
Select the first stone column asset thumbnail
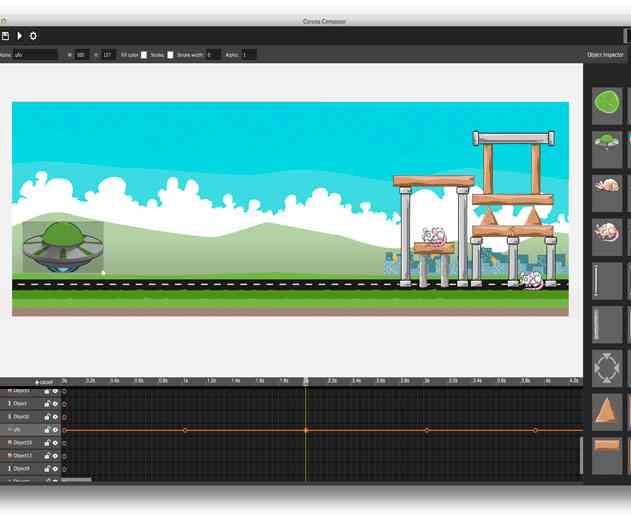[607, 281]
